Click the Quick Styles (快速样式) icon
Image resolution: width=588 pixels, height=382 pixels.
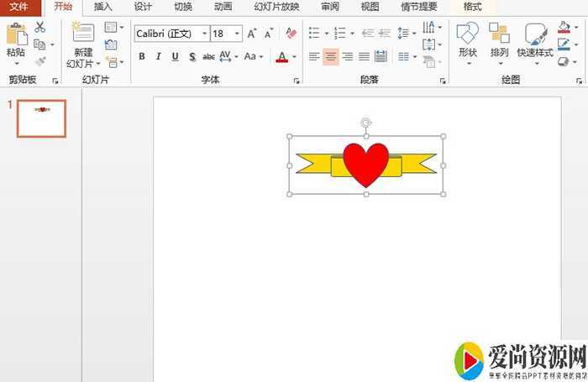pyautogui.click(x=535, y=35)
